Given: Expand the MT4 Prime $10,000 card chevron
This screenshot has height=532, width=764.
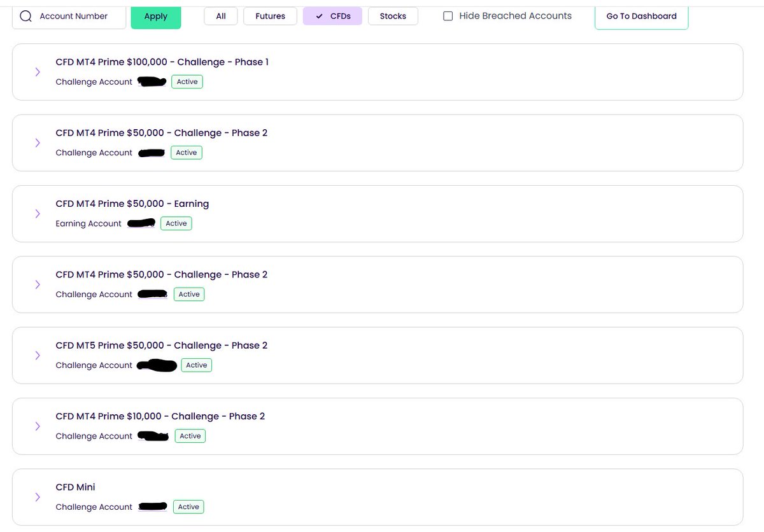Looking at the screenshot, I should click(x=38, y=426).
